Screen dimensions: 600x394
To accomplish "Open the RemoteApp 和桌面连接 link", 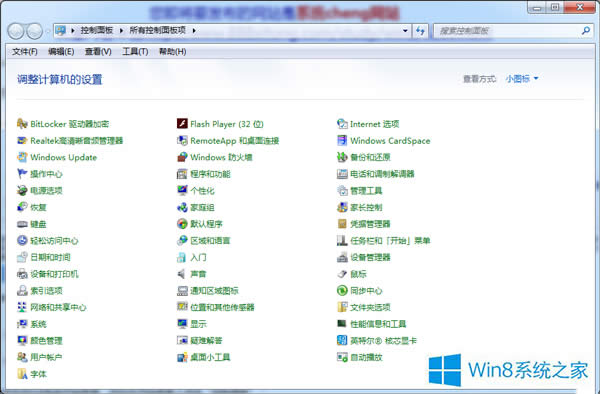I will point(235,140).
